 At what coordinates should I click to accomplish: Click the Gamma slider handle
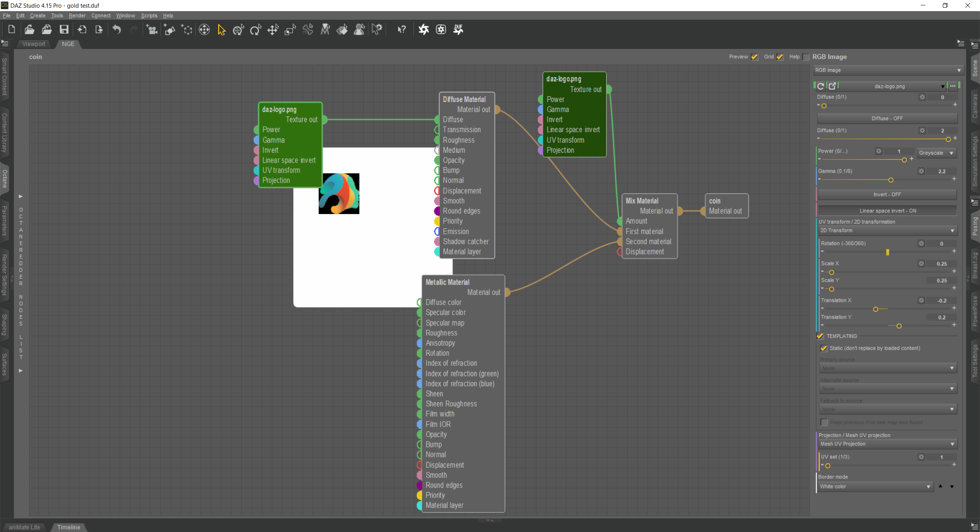tap(891, 180)
